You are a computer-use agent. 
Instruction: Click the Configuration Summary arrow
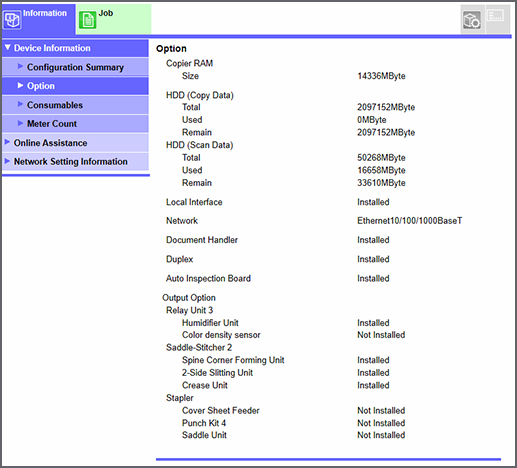(20, 66)
